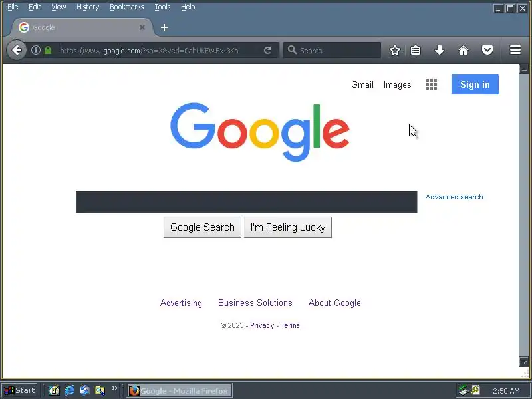This screenshot has width=532, height=399.
Task: Open the Help menu
Action: tap(188, 7)
